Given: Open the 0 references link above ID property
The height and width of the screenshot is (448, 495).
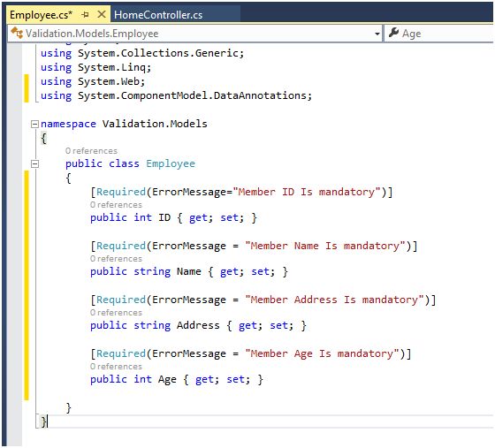Looking at the screenshot, I should click(116, 205).
